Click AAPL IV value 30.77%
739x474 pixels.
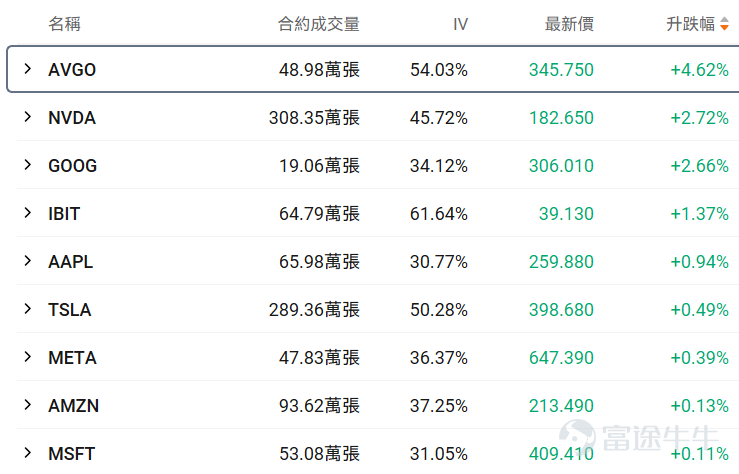pyautogui.click(x=439, y=262)
